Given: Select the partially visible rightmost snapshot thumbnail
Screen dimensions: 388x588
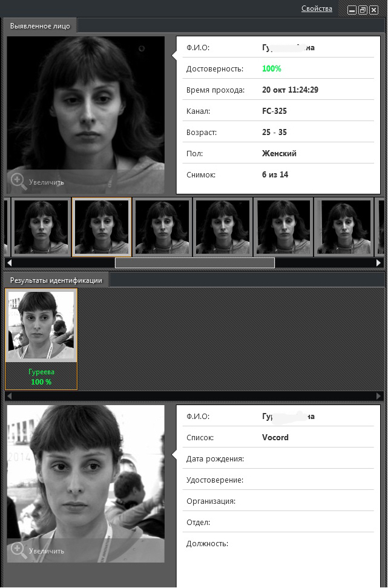Looking at the screenshot, I should [381, 226].
